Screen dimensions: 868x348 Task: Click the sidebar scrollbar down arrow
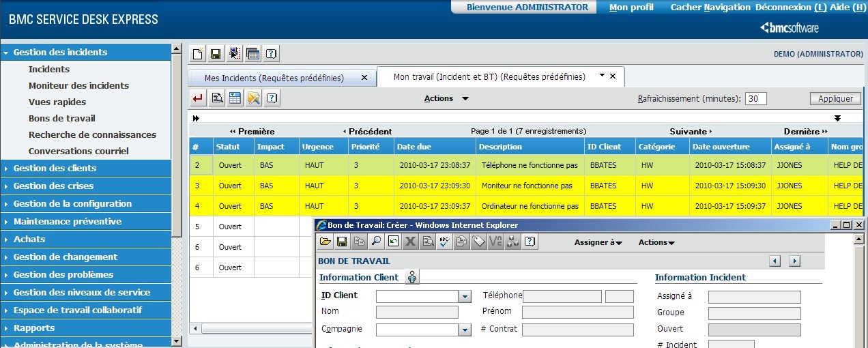(x=177, y=341)
